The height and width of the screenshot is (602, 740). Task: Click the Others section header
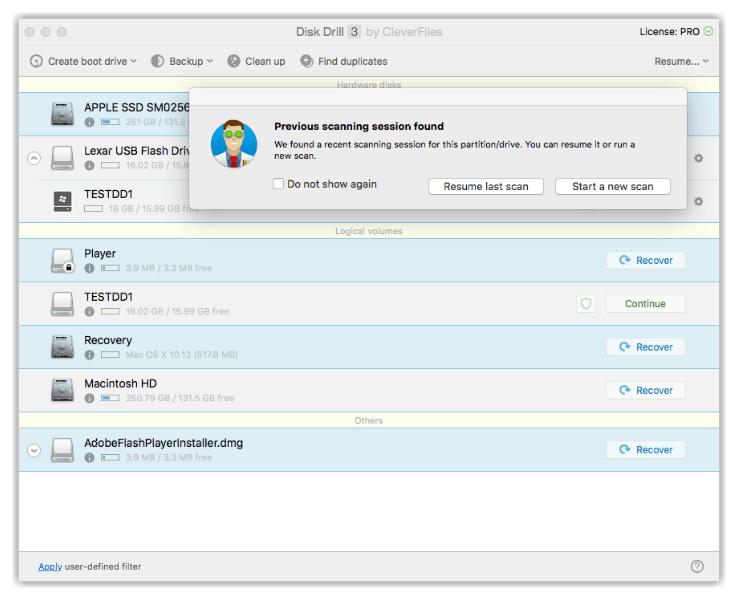(x=369, y=420)
